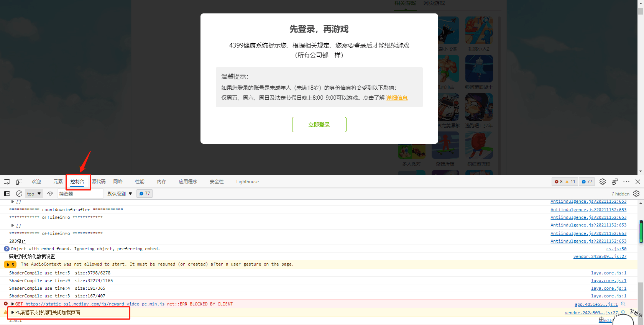
Task: Click the 8 errors 11 warnings counter
Action: click(565, 182)
